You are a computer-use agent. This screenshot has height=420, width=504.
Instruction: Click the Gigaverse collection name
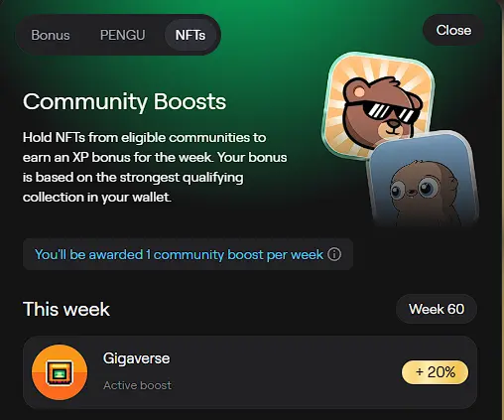(x=136, y=358)
